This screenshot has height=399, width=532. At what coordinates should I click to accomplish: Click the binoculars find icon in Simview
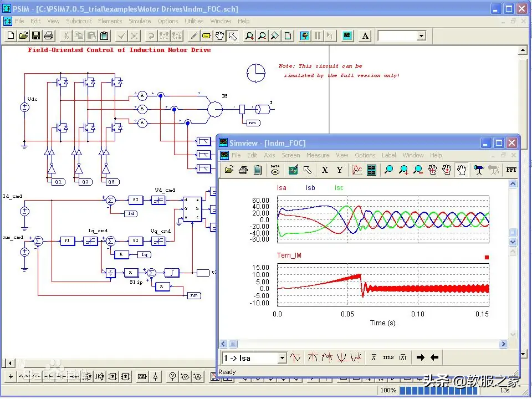[x=478, y=170]
